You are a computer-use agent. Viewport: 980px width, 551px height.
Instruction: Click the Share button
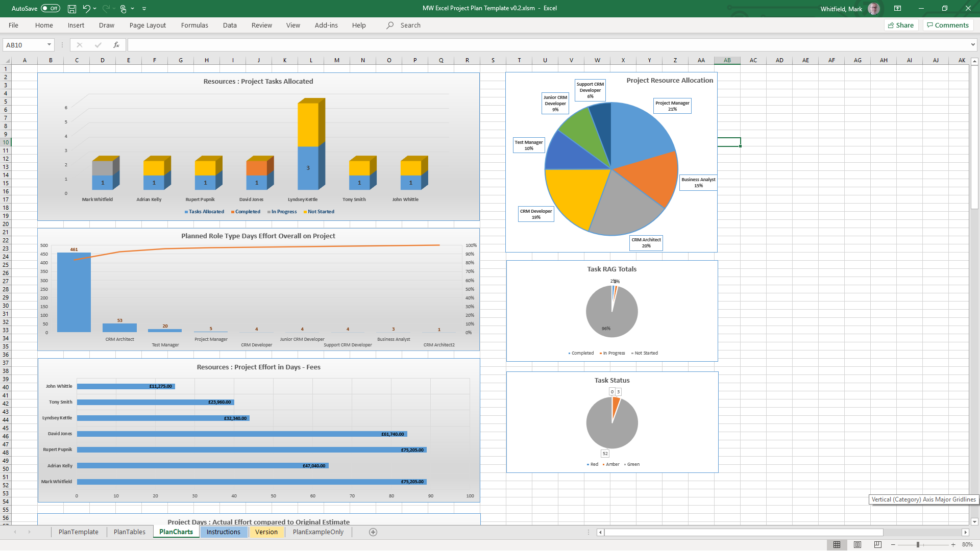[901, 25]
